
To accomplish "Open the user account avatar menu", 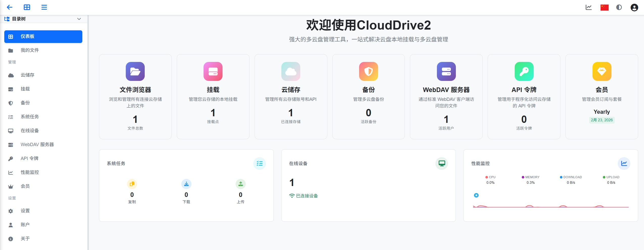I will (634, 7).
